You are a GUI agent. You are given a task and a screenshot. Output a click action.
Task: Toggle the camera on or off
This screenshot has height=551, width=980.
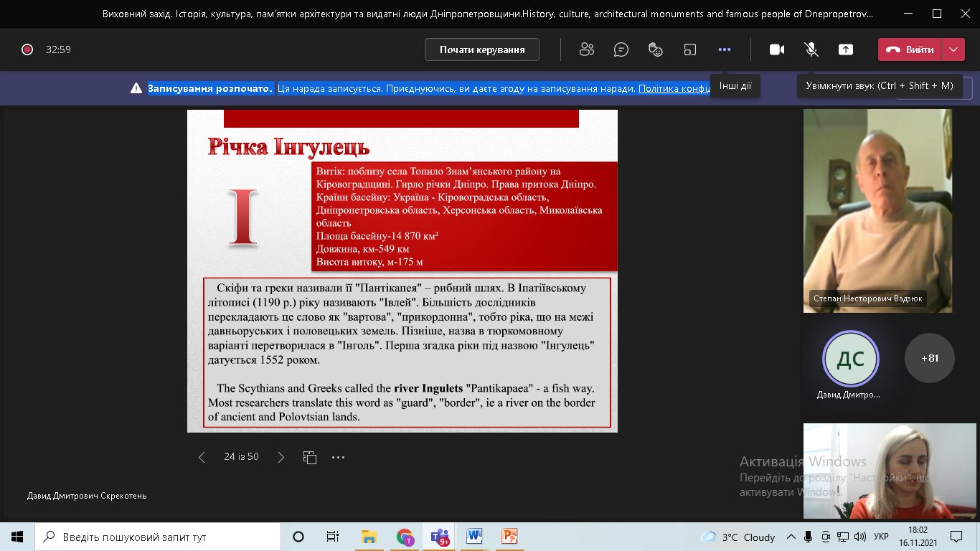[776, 50]
